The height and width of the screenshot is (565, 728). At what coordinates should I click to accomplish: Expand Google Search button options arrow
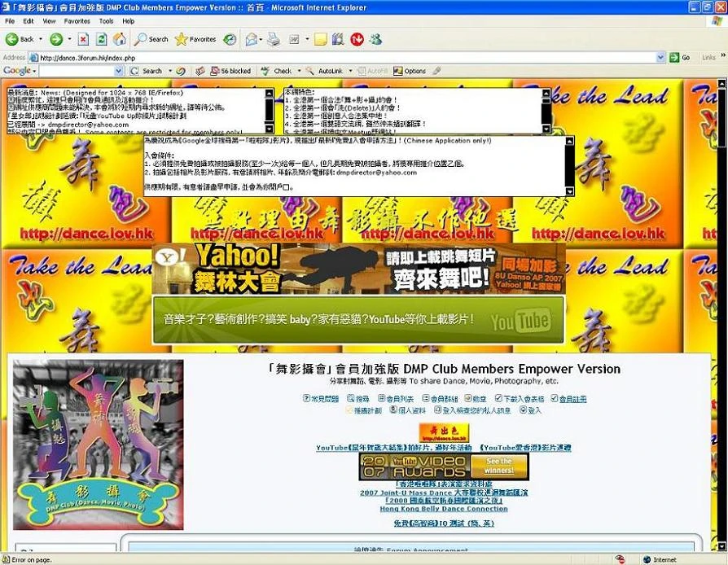(170, 71)
